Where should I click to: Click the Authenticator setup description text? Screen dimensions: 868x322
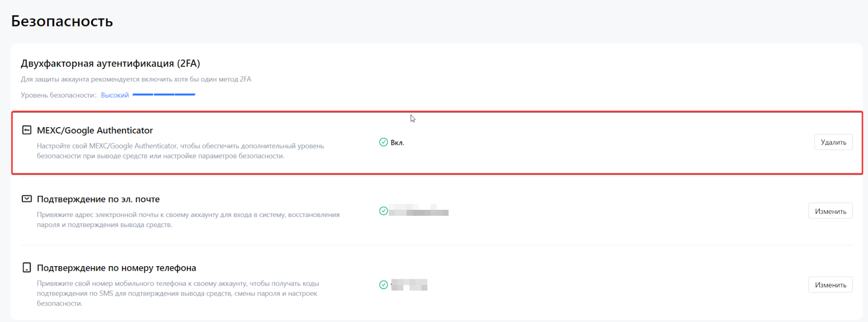[180, 151]
